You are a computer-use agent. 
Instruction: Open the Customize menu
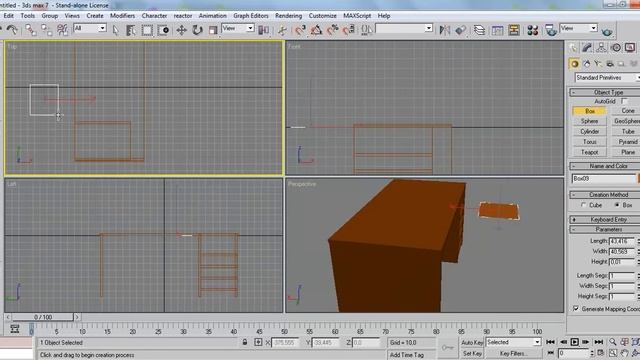(322, 16)
